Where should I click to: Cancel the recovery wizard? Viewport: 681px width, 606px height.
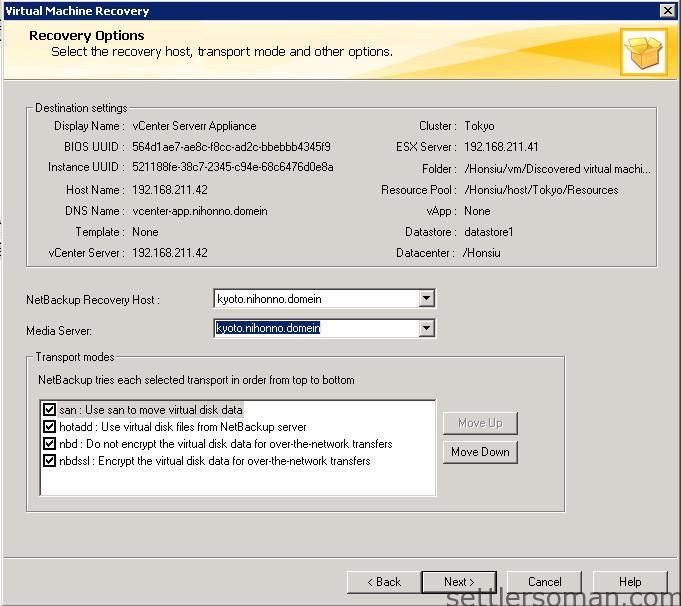(545, 582)
